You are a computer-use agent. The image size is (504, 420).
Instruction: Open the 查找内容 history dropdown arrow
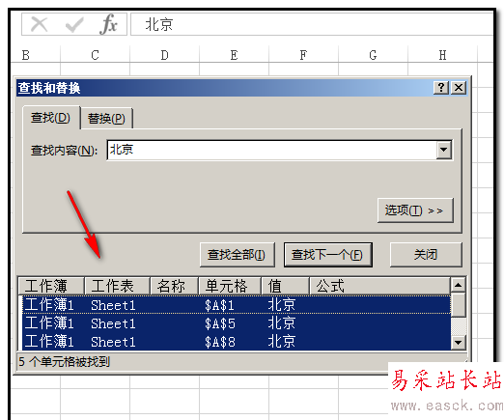(x=444, y=150)
